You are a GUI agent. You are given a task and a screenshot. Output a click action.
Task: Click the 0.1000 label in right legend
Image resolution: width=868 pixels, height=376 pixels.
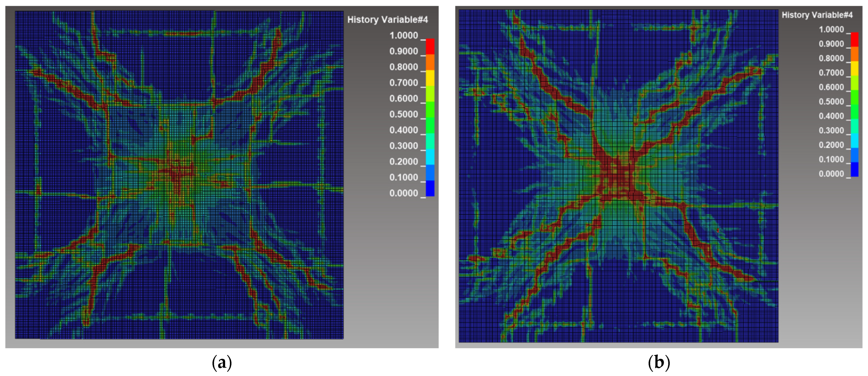click(831, 159)
